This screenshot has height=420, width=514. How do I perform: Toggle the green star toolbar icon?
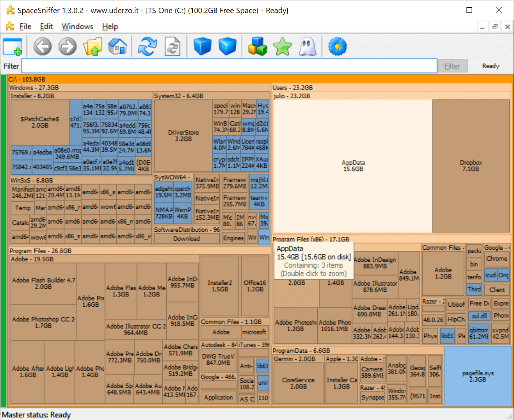click(x=283, y=47)
